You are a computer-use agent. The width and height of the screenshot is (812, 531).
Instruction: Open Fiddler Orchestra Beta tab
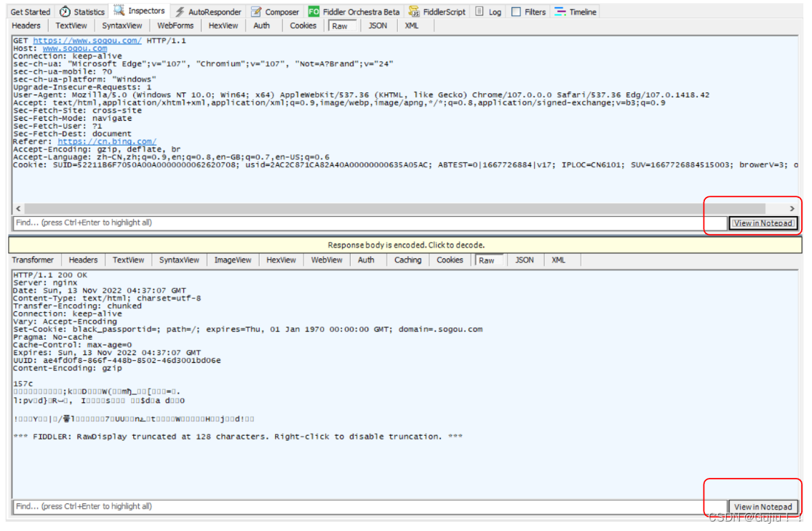click(x=354, y=12)
